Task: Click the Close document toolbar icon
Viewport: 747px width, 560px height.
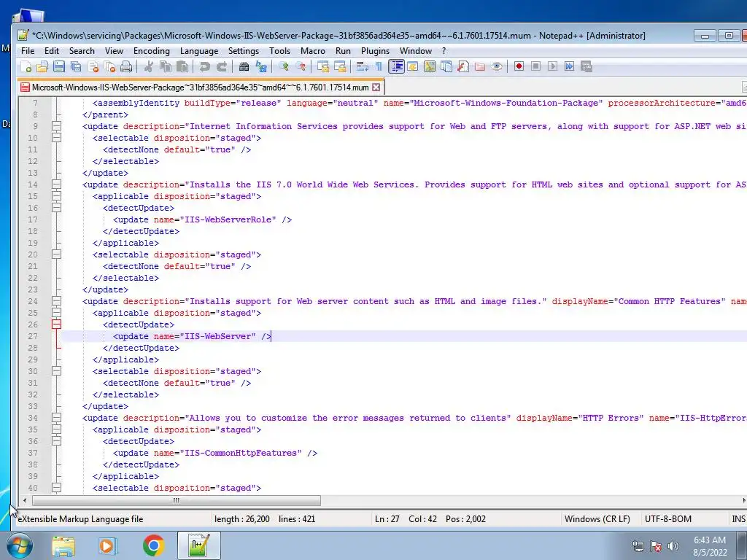Action: coord(93,66)
